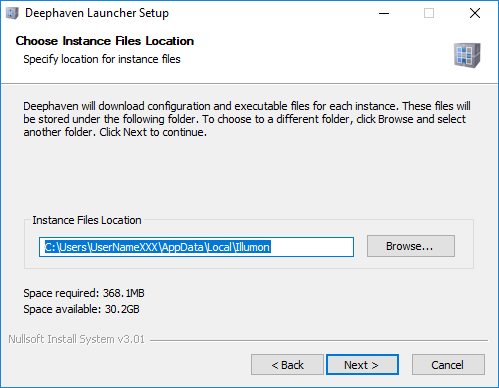Click the Deephaven logo in the header

pos(467,55)
